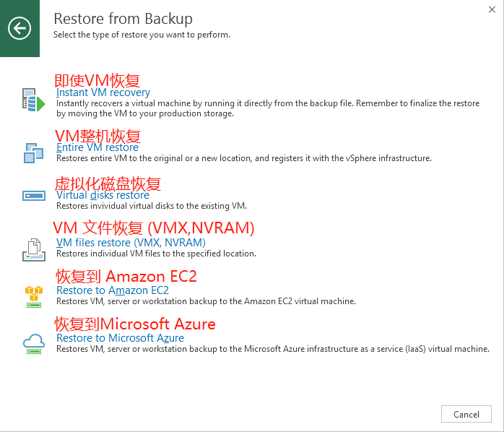Image resolution: width=504 pixels, height=432 pixels.
Task: Click the Entire VM restore icon
Action: coord(33,153)
